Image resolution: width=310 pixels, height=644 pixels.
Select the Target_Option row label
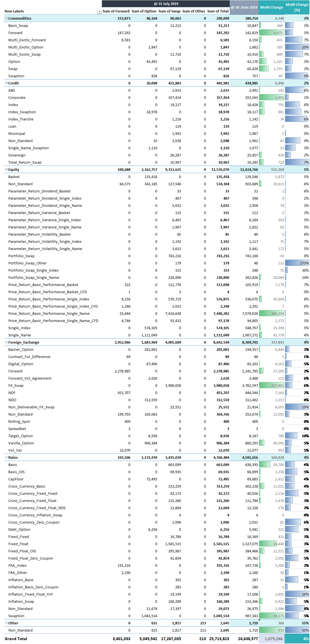[x=20, y=436]
